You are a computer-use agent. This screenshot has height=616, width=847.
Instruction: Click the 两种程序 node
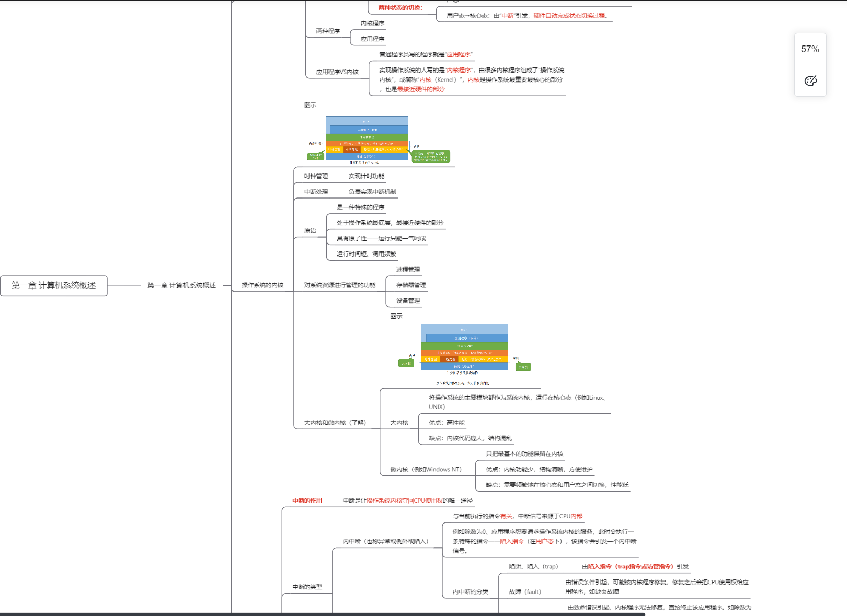(328, 31)
